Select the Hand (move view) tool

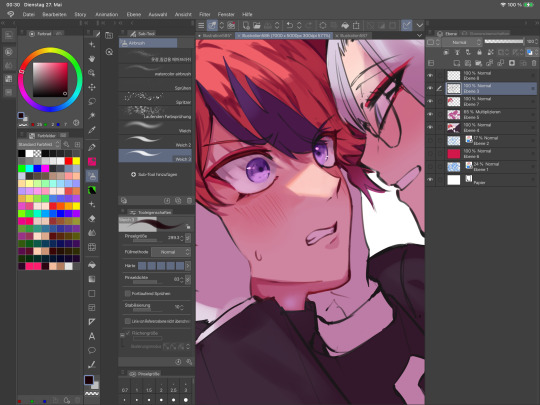pos(92,59)
